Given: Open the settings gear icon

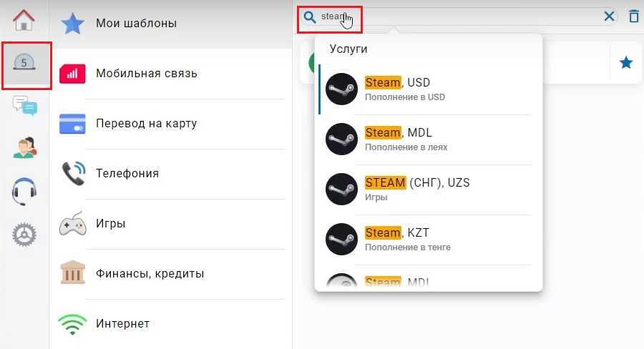Looking at the screenshot, I should [x=24, y=235].
